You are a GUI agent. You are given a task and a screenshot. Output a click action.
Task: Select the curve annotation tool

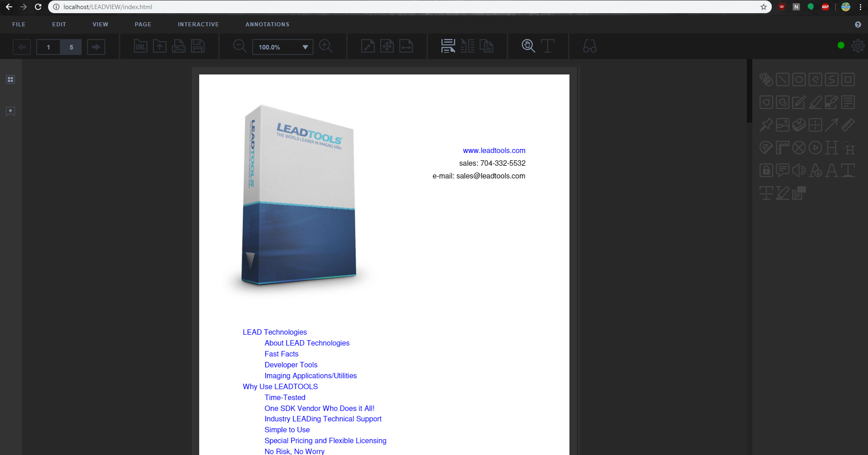click(832, 79)
